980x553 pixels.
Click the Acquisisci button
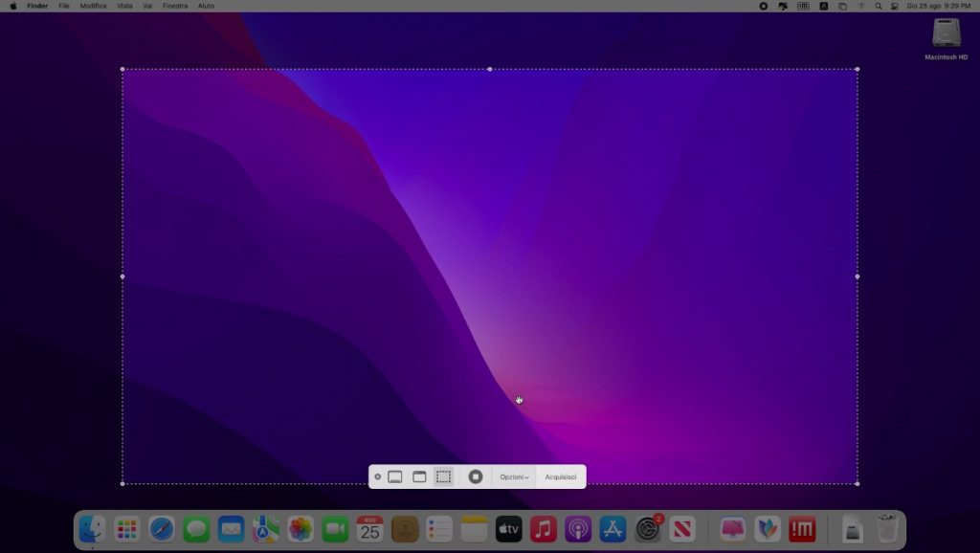click(561, 476)
